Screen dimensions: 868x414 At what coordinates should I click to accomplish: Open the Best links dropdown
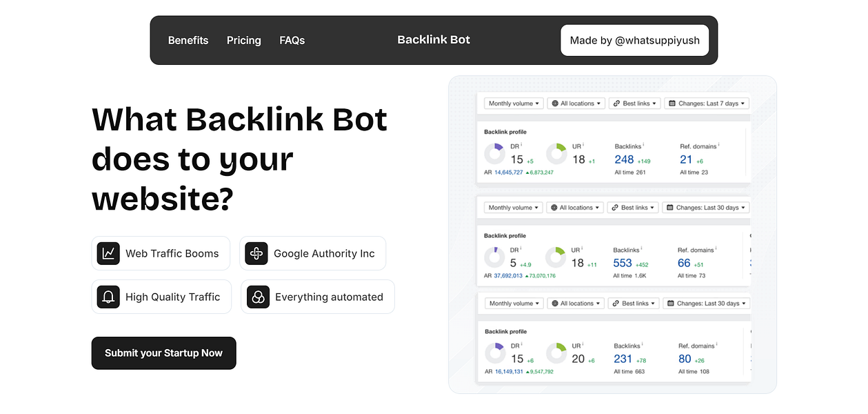click(x=633, y=103)
